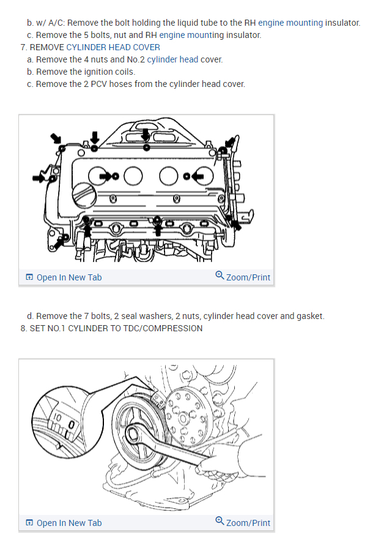
Task: Open the CYLINDER HEAD COVER heading link
Action: (113, 47)
